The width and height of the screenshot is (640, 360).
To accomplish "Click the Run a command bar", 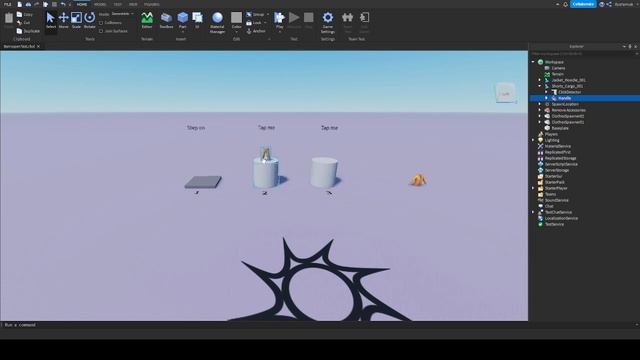I will pyautogui.click(x=318, y=325).
